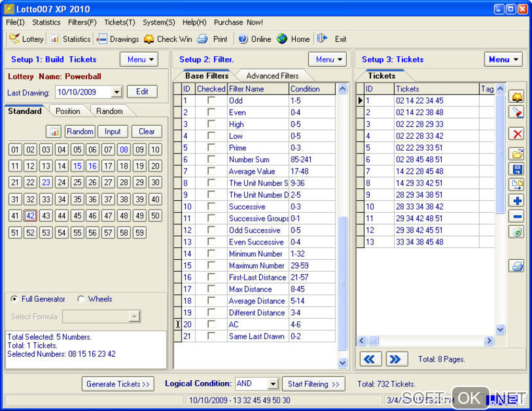Click the red X delete tickets icon
The width and height of the screenshot is (532, 411).
[x=516, y=134]
